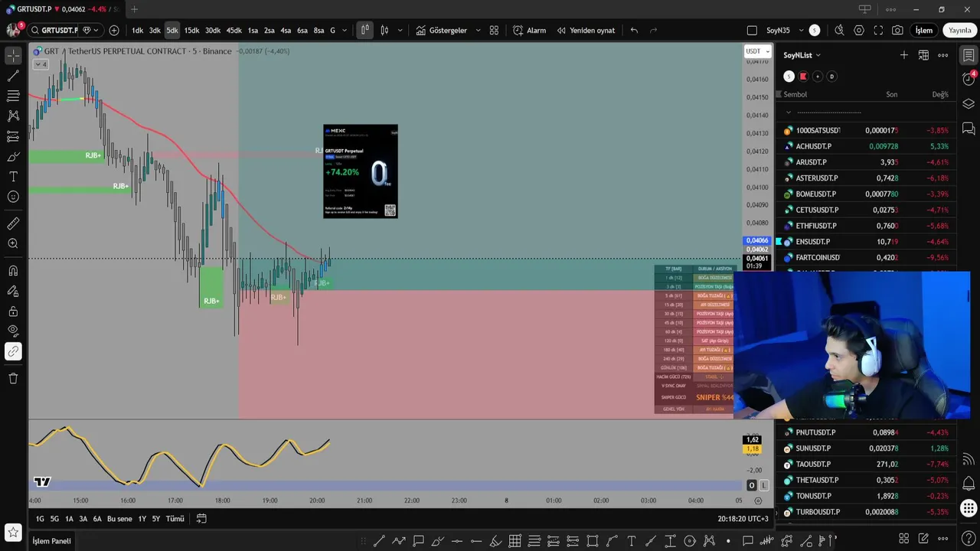Toggle magnet mode in left toolbar
This screenshot has height=551, width=980.
(x=13, y=270)
